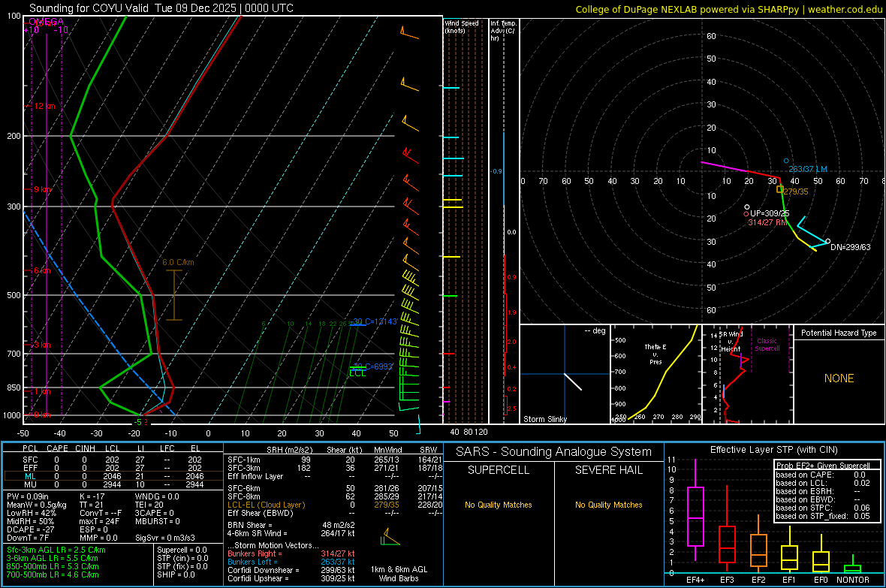Select the SFC parcel row label
886x588 pixels.
tap(31, 460)
